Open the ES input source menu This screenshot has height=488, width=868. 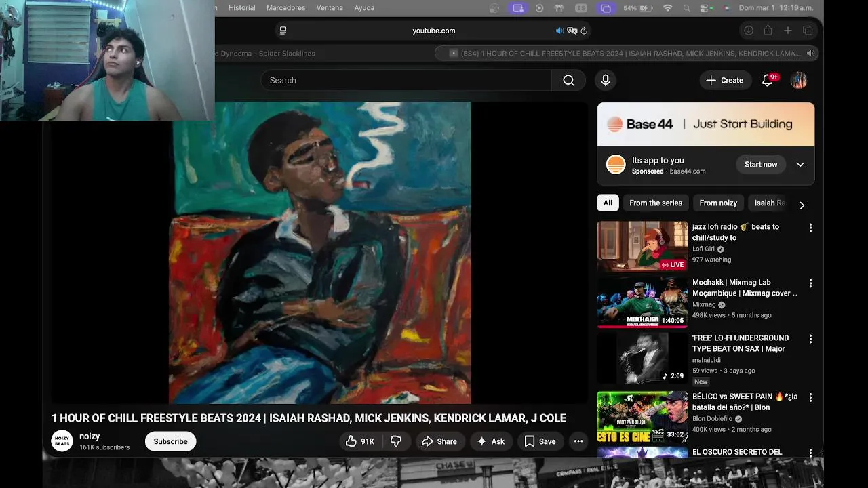(x=581, y=8)
